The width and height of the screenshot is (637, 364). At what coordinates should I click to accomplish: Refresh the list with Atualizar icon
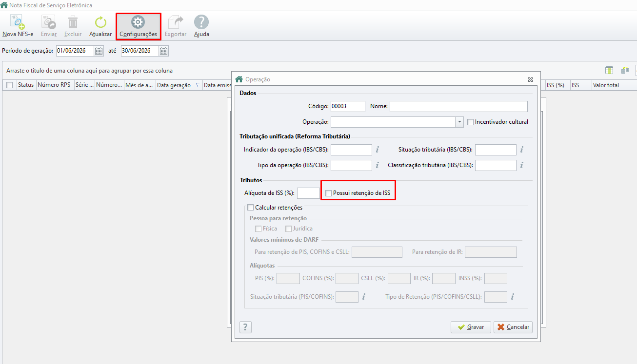(100, 26)
